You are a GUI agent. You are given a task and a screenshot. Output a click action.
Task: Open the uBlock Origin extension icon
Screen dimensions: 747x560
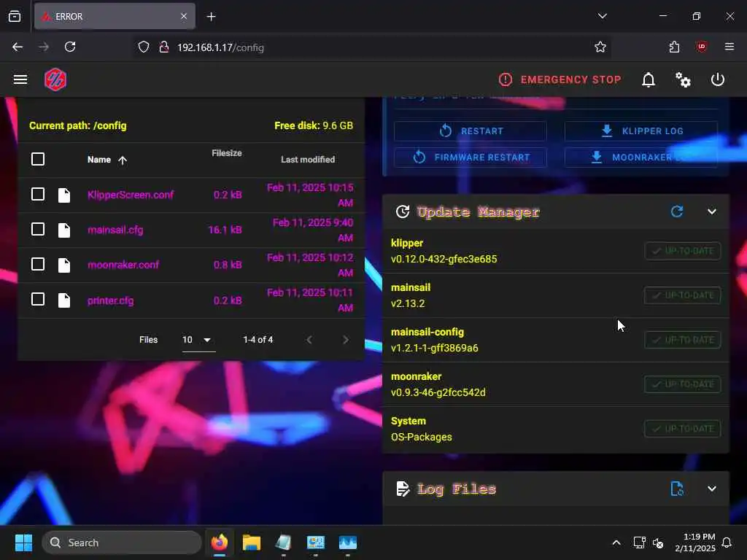701,47
